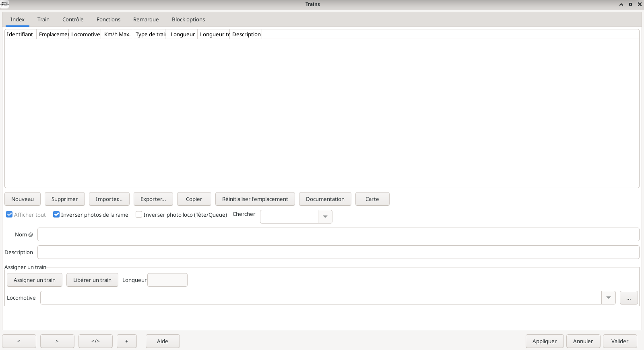
Task: Click the Longueur input field
Action: coord(167,280)
